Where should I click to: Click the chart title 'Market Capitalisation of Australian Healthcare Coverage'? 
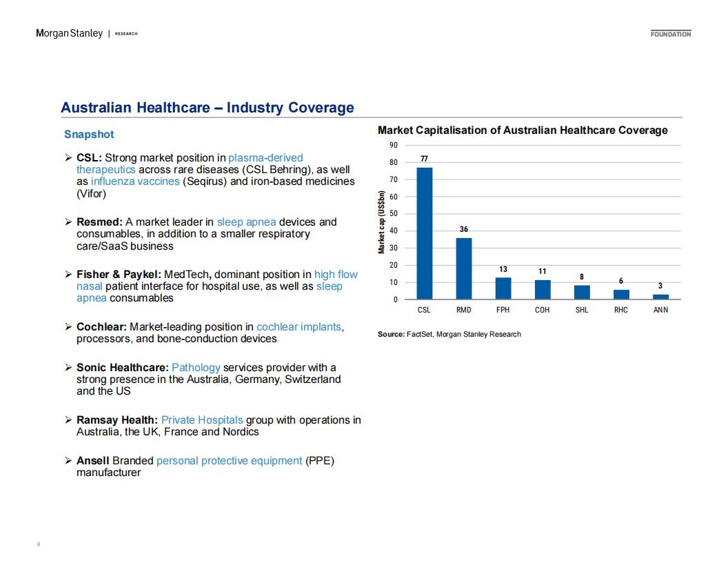[x=523, y=130]
